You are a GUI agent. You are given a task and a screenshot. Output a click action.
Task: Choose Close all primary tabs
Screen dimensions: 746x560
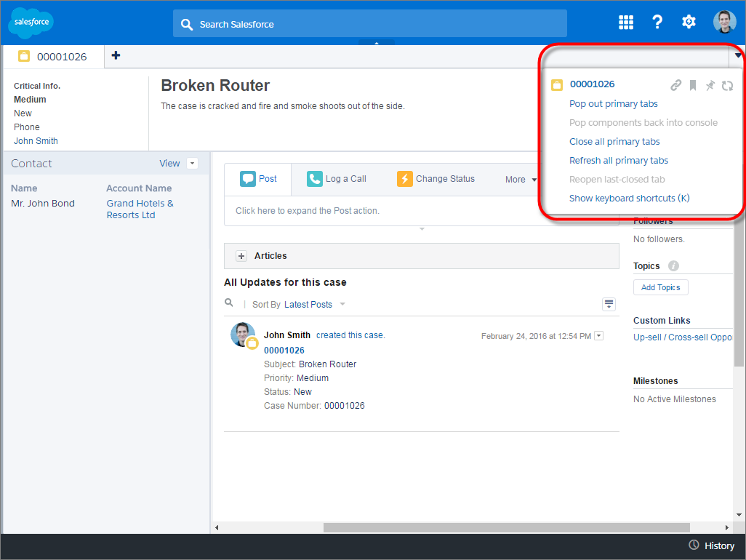tap(614, 142)
